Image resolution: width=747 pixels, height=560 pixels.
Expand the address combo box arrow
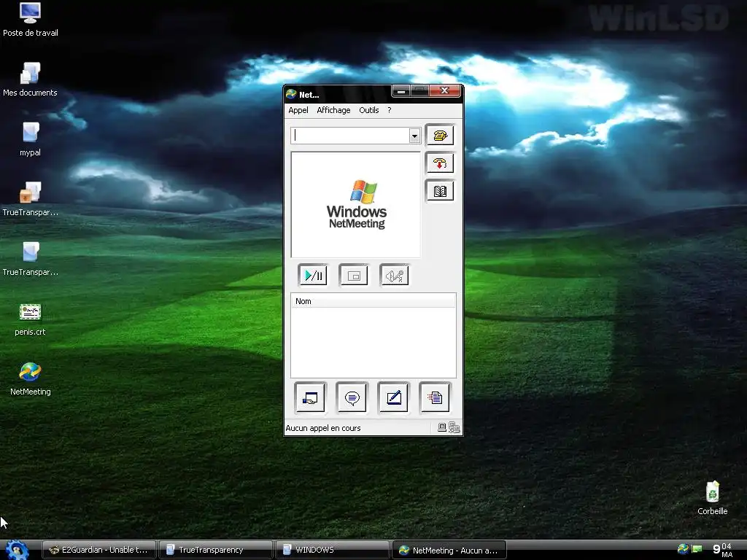[414, 136]
